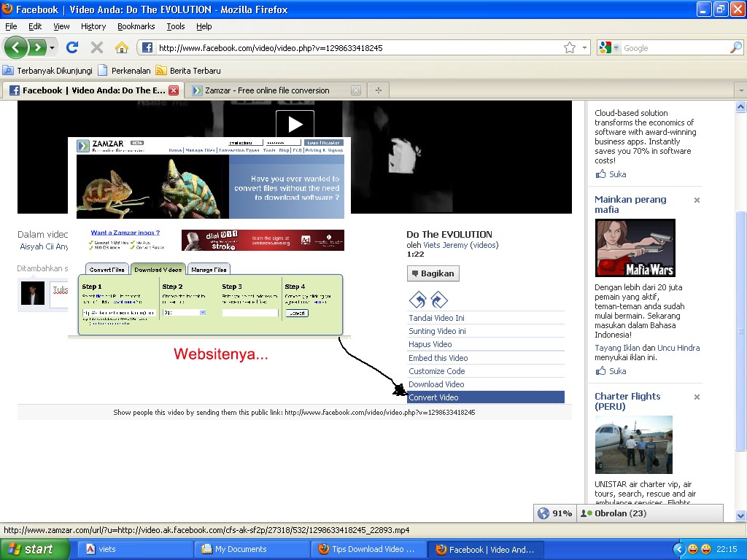
Task: List all tabs dropdown arrow
Action: (x=741, y=90)
